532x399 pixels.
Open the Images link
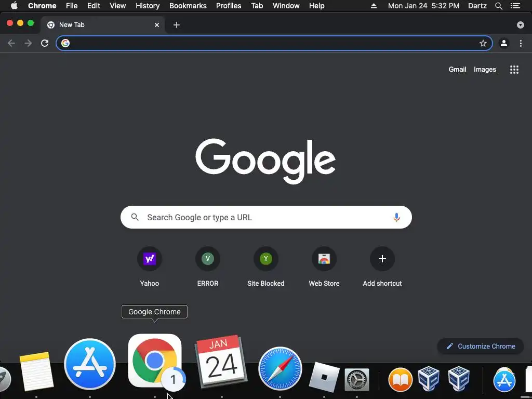click(x=485, y=69)
